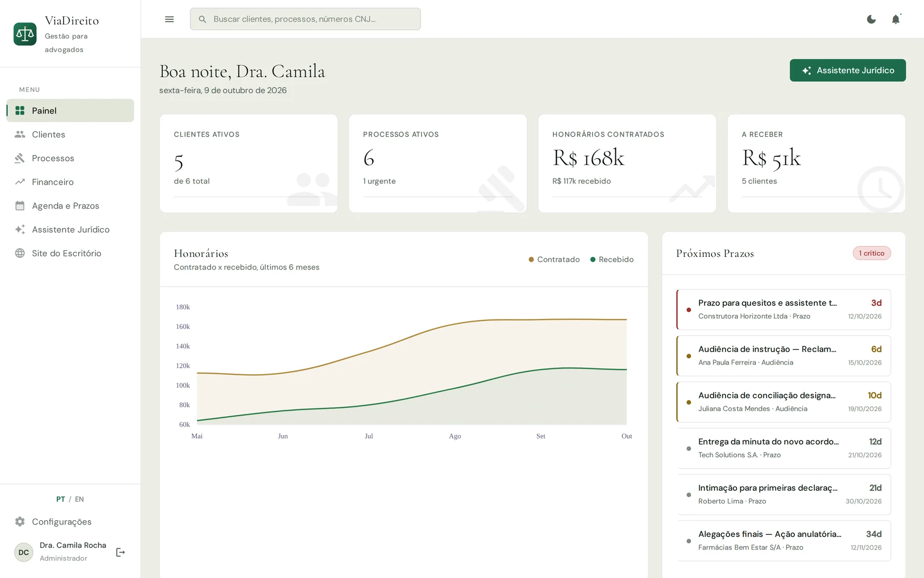This screenshot has width=924, height=578.
Task: Click the Configurações gear icon
Action: pos(20,522)
